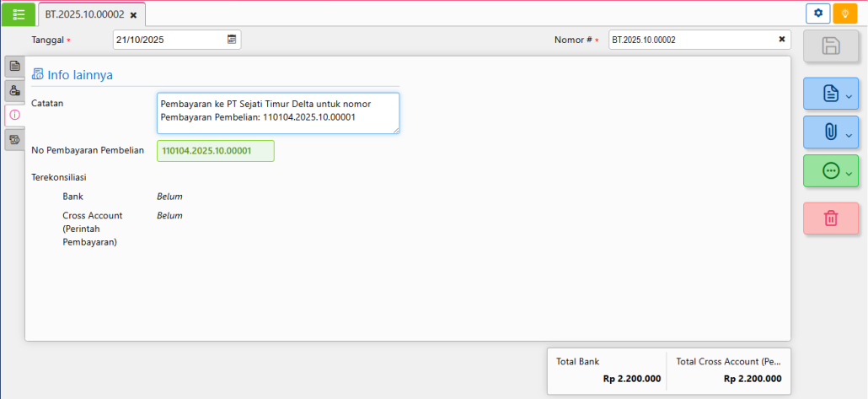Close the BT.2025.10.00002 tab
This screenshot has width=868, height=399.
click(x=133, y=15)
